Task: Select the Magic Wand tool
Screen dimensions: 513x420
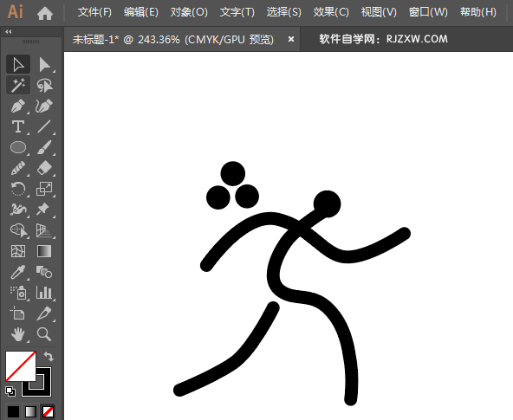Action: (x=18, y=85)
